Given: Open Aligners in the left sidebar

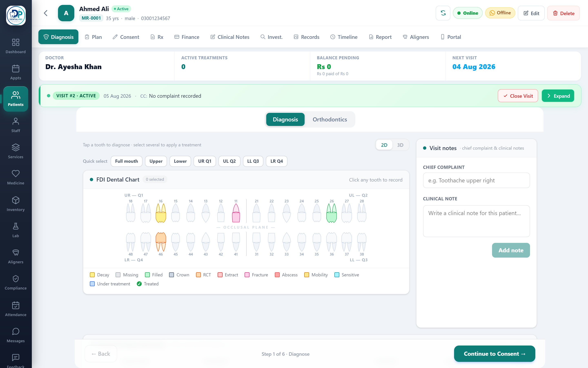Looking at the screenshot, I should point(16,256).
